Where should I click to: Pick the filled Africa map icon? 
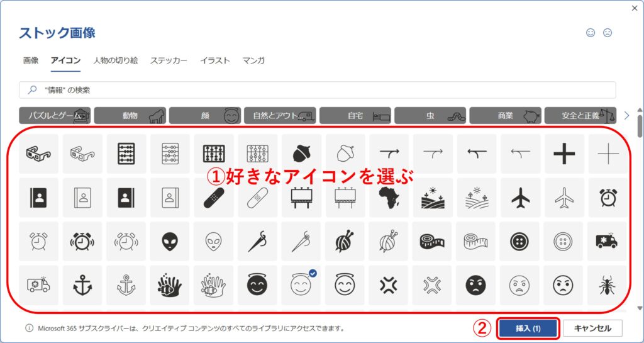389,198
